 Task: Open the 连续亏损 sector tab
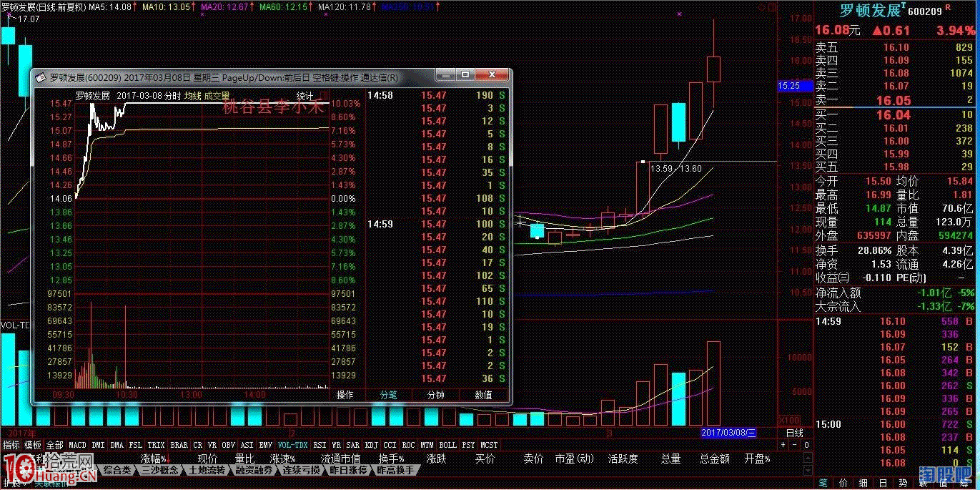[x=301, y=470]
